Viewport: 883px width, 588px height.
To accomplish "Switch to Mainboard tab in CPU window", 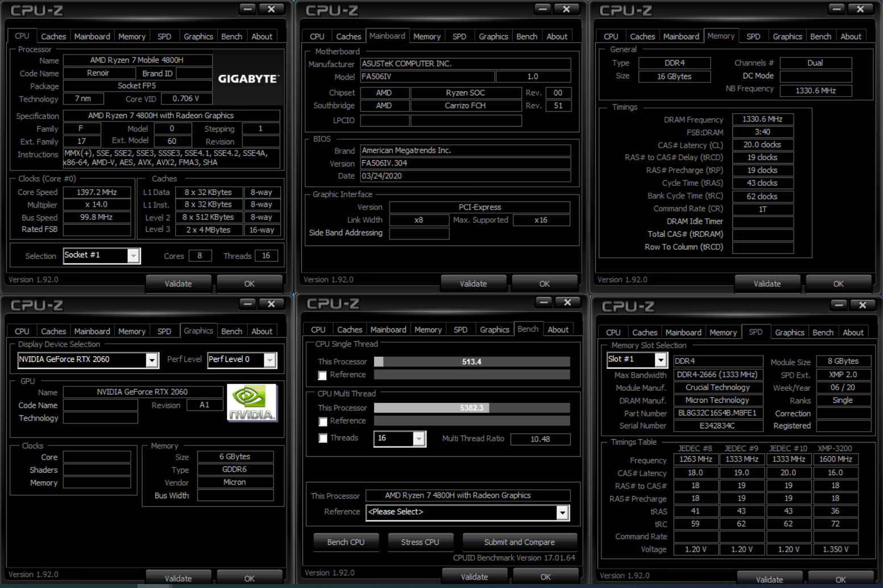I will [x=92, y=36].
